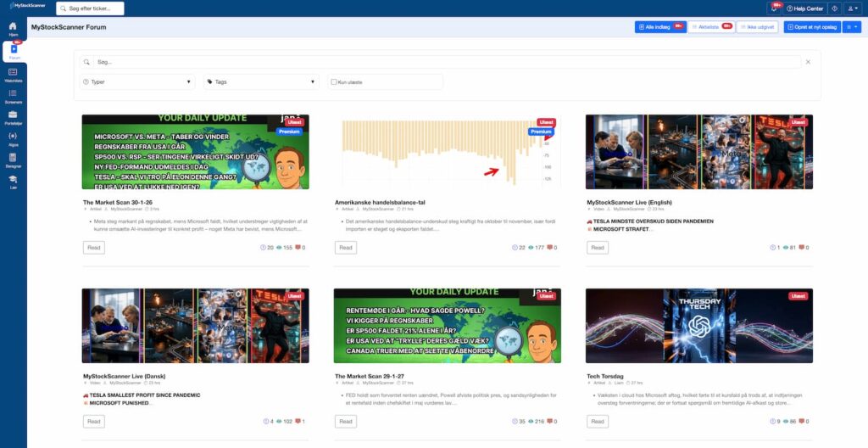
Task: Open the Algos sidebar icon
Action: [13, 138]
